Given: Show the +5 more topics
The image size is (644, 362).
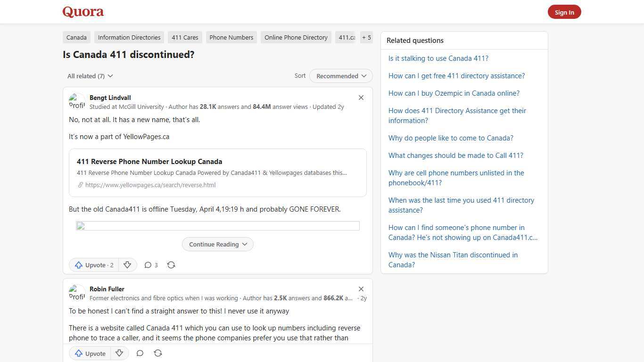Looking at the screenshot, I should 366,37.
